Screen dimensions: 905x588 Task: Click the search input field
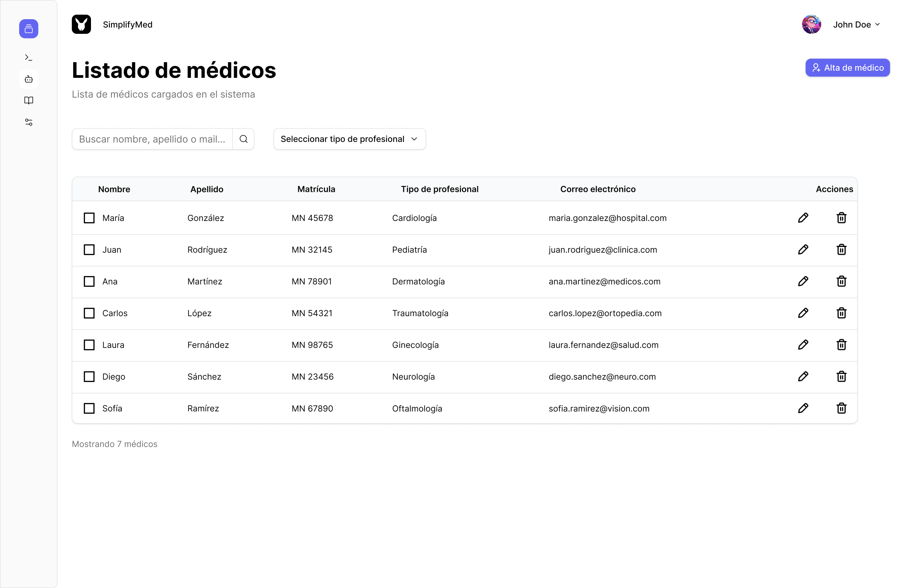(x=151, y=139)
